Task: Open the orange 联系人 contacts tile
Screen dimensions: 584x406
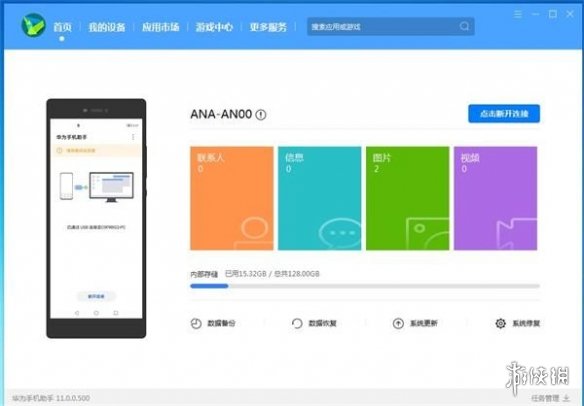Action: (232, 198)
